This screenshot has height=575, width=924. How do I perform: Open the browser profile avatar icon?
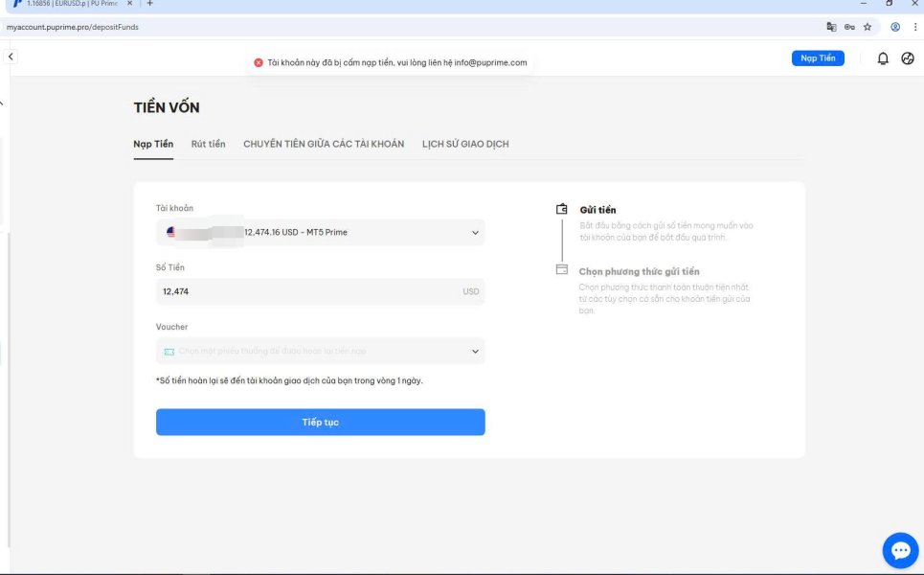click(x=895, y=27)
